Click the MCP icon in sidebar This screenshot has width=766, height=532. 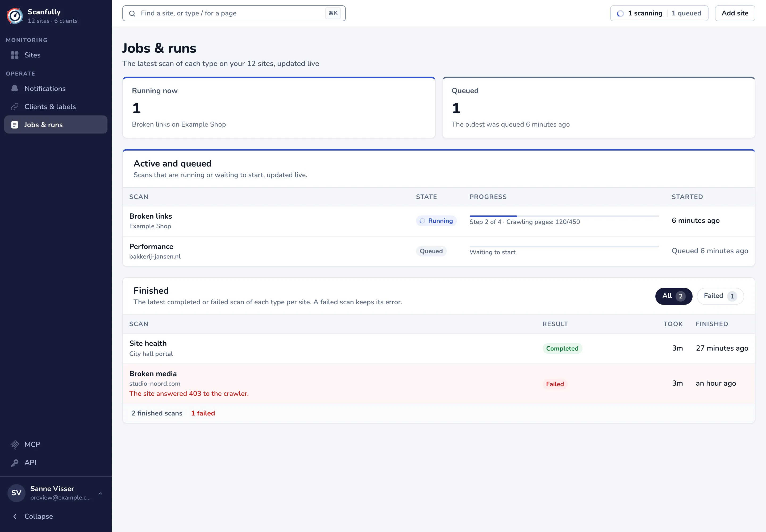[15, 444]
